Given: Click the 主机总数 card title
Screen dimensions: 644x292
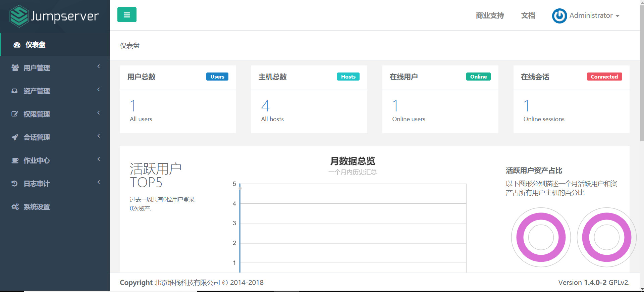Looking at the screenshot, I should pos(273,77).
